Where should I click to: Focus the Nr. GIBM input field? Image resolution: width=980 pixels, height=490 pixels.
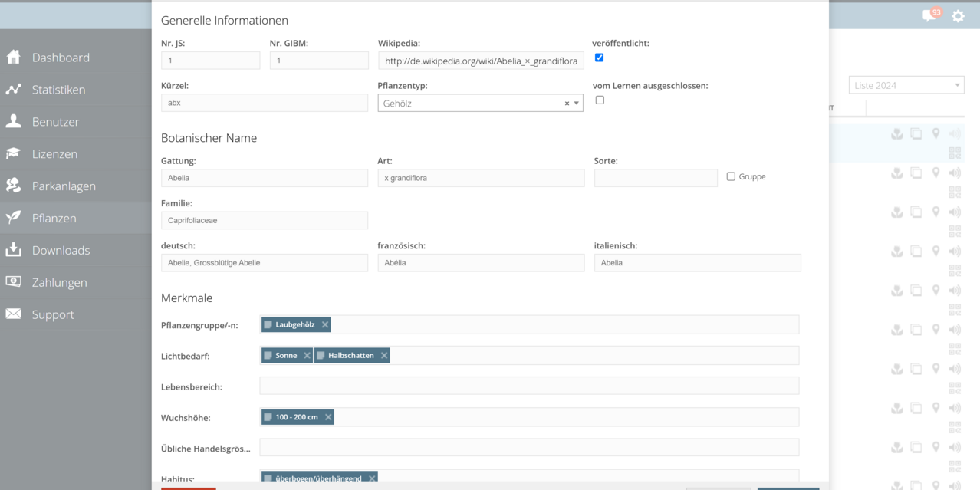(x=319, y=61)
